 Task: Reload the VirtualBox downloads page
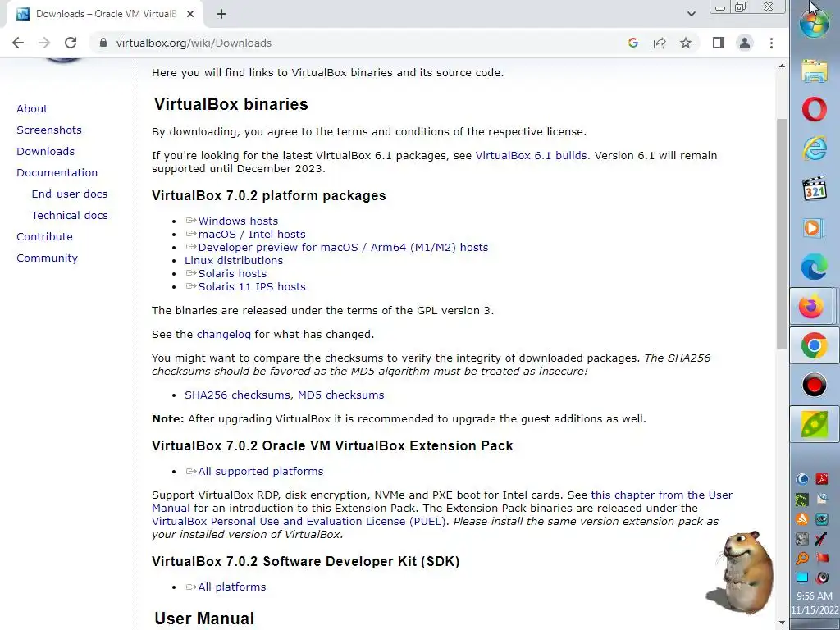click(x=71, y=43)
